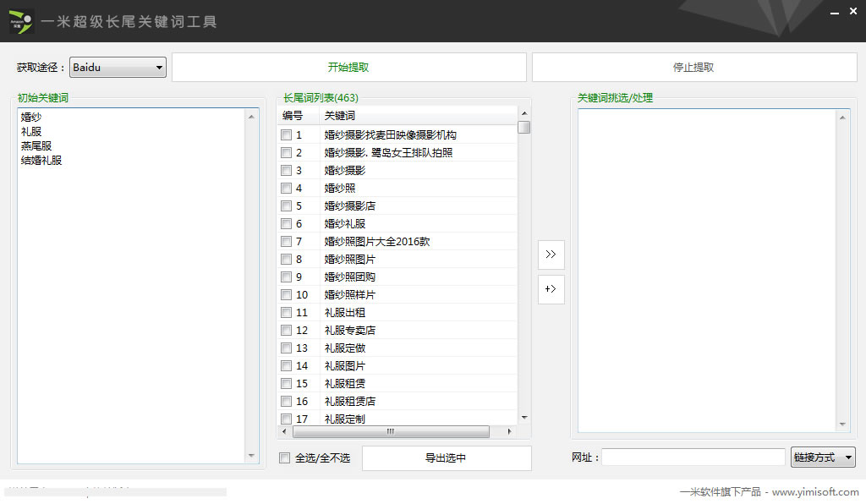The image size is (866, 504).
Task: Select 燕尾服 in initial keywords box
Action: point(36,145)
